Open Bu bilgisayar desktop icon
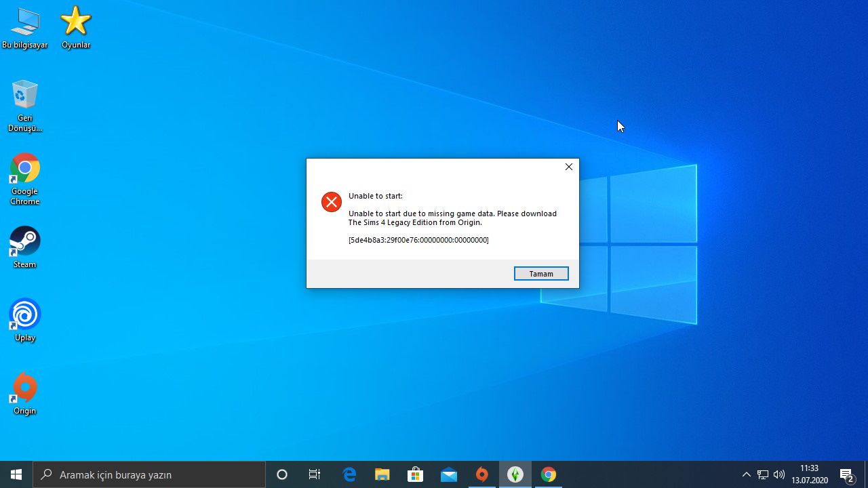The width and height of the screenshot is (868, 488). pyautogui.click(x=25, y=28)
